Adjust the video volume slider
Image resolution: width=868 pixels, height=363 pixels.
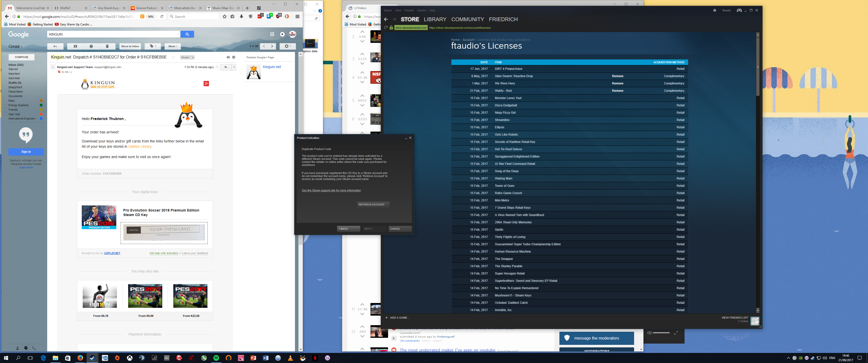661,333
